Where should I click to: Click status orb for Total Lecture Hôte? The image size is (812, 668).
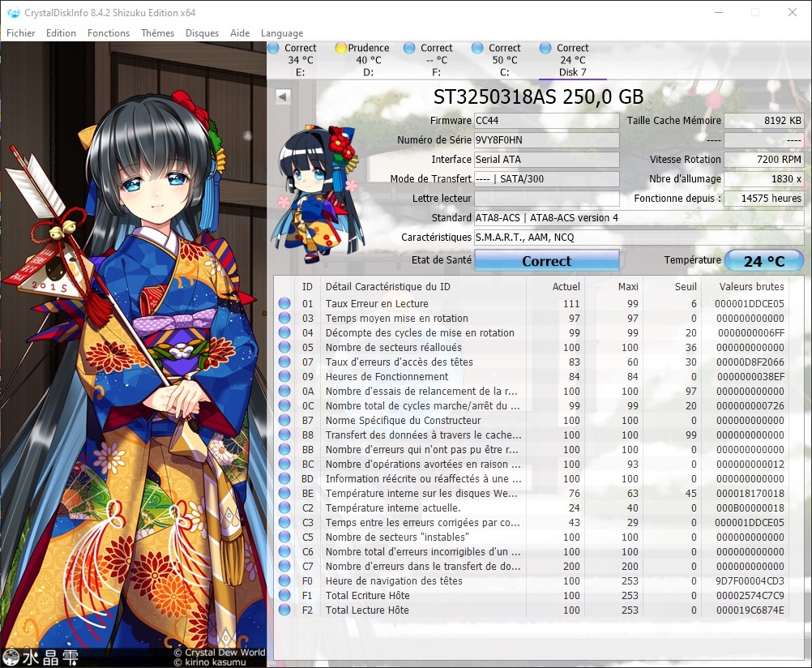tap(284, 610)
